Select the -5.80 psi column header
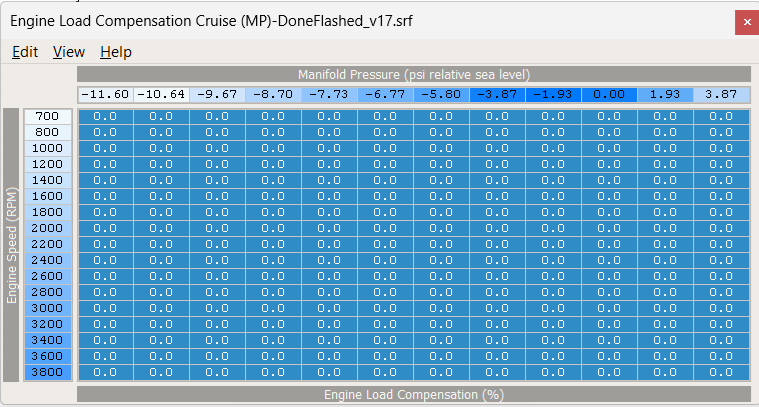Screen dimensions: 759x407 (441, 94)
